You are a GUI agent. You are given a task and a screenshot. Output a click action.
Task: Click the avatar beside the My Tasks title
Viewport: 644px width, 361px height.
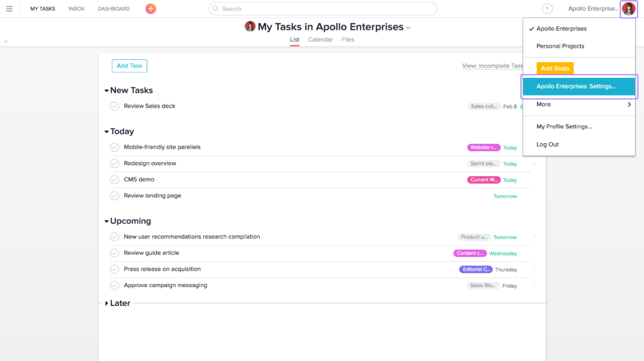(x=250, y=26)
